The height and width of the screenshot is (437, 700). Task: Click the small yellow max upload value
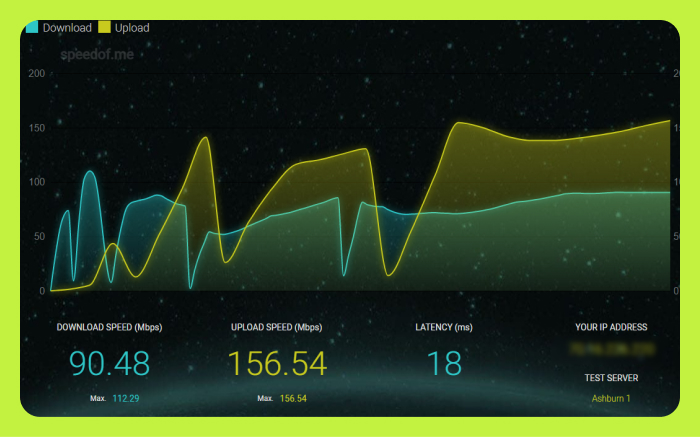(294, 398)
